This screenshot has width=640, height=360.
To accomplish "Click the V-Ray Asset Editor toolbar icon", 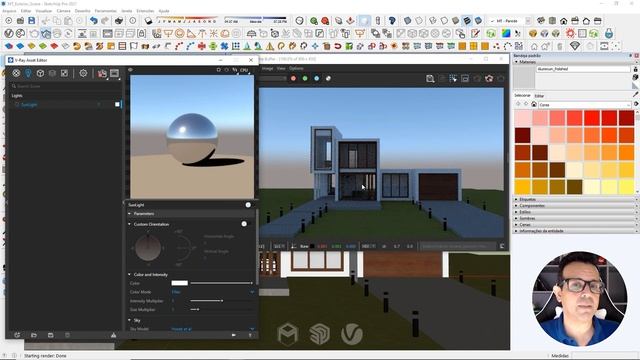I will point(9,33).
